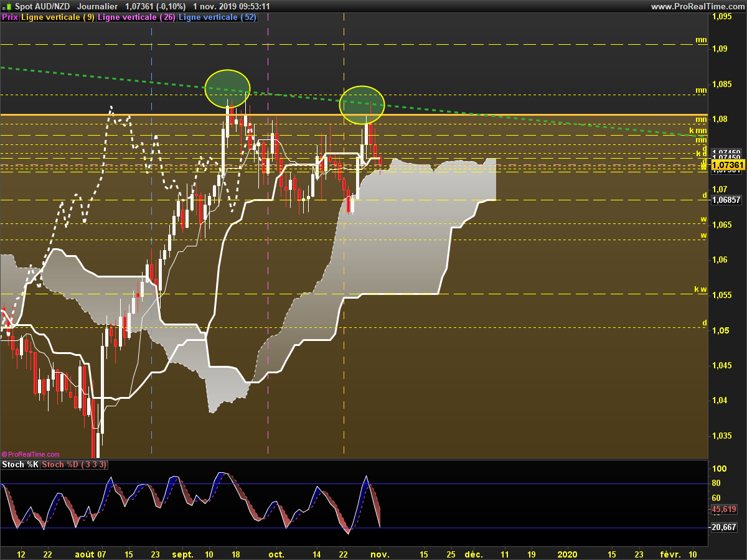Screen dimensions: 747x560
Task: Click the 60 label on the stochastic scale
Action: click(x=716, y=498)
